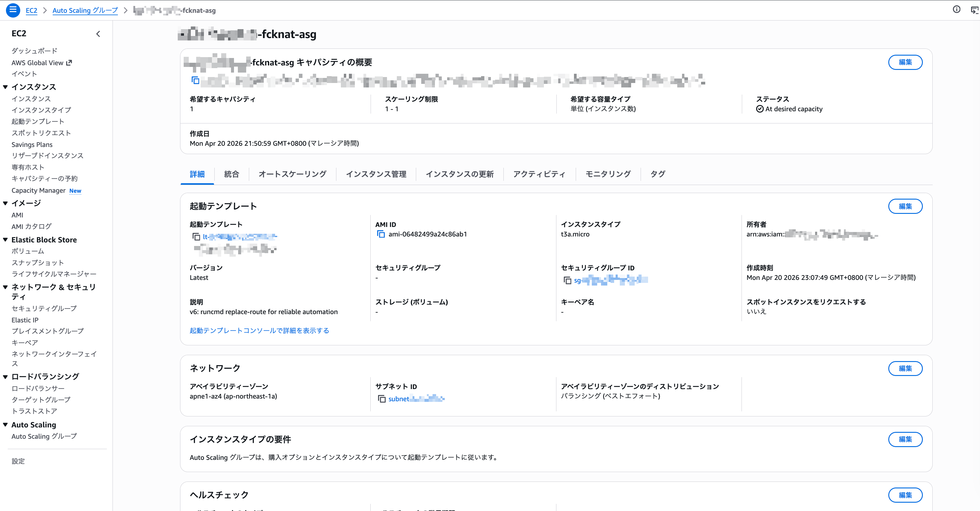Collapse the イメージ sidebar section
Viewport: 980px width, 511px height.
(5, 203)
